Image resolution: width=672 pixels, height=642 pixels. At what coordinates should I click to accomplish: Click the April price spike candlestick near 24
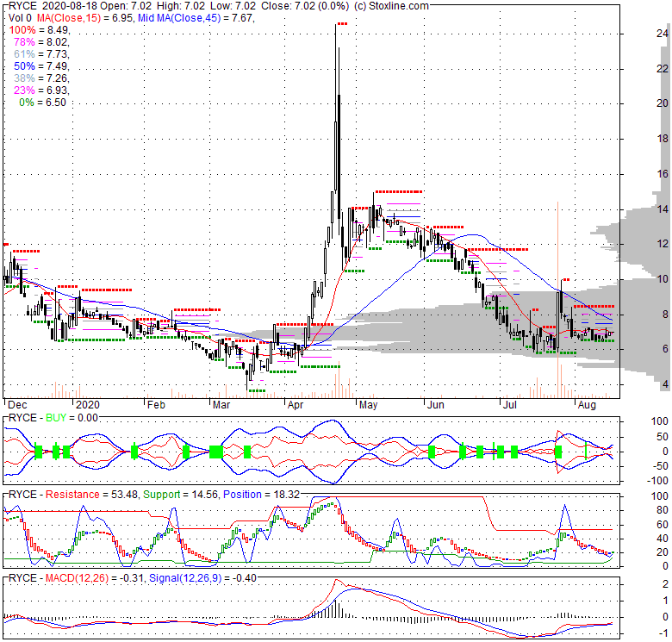[x=336, y=107]
